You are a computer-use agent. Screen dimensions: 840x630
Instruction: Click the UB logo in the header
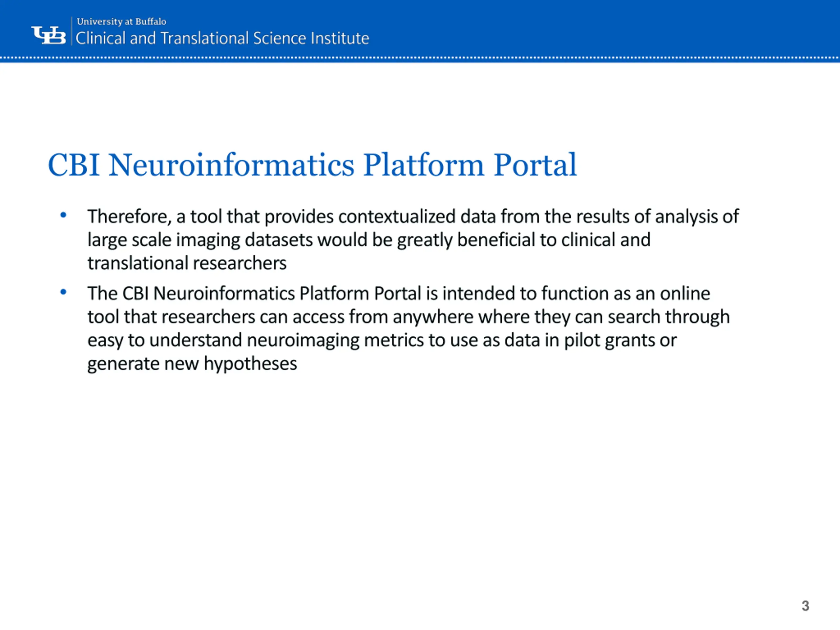(48, 35)
